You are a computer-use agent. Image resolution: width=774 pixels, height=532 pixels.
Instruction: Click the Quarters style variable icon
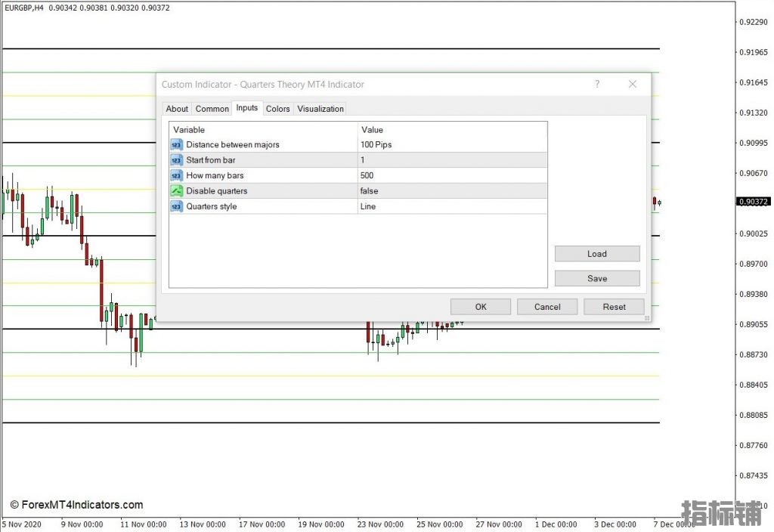click(176, 206)
